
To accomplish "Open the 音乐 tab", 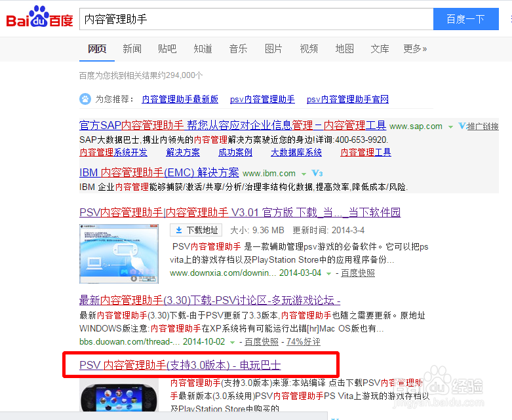I will [238, 49].
